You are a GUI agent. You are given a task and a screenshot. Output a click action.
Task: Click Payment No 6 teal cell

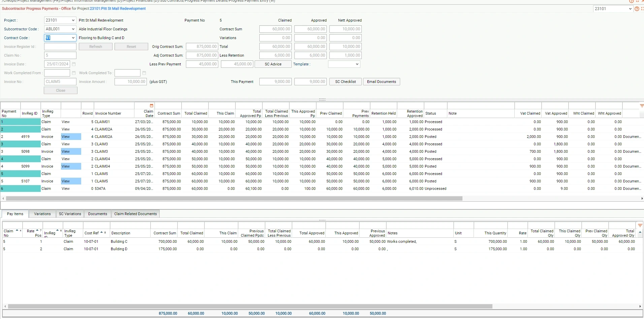21,188
